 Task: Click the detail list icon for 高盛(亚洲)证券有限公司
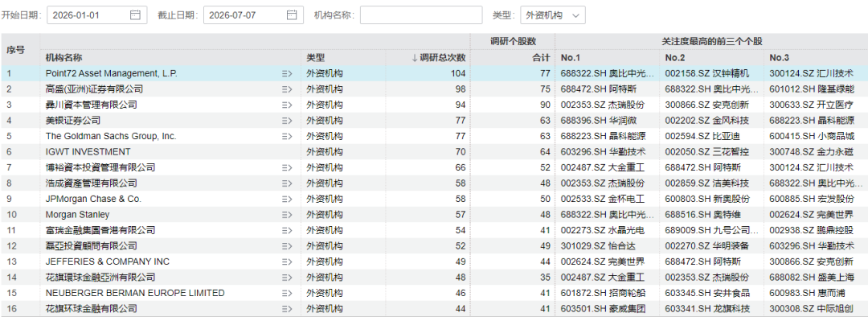click(286, 89)
